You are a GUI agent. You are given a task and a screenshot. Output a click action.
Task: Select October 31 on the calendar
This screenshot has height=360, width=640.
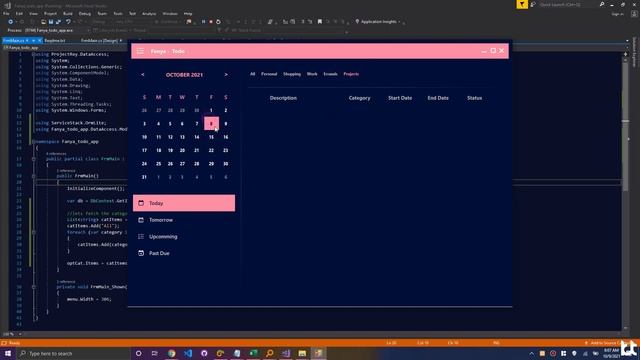click(x=144, y=177)
